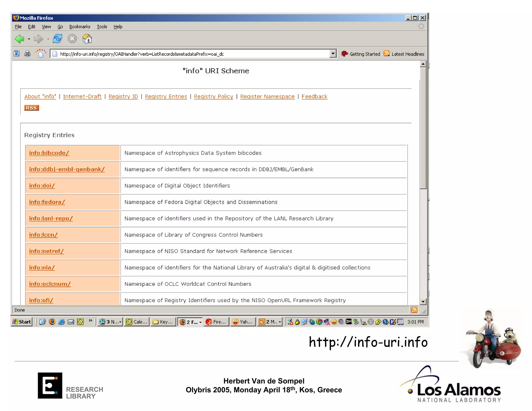Open the Forward button history dropdown arrow

(x=48, y=39)
